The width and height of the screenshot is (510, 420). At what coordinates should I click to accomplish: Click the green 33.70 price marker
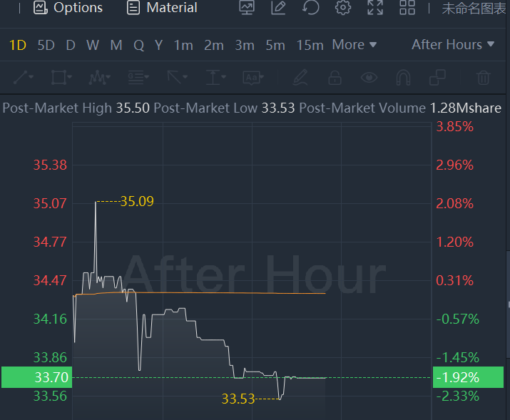(36, 377)
